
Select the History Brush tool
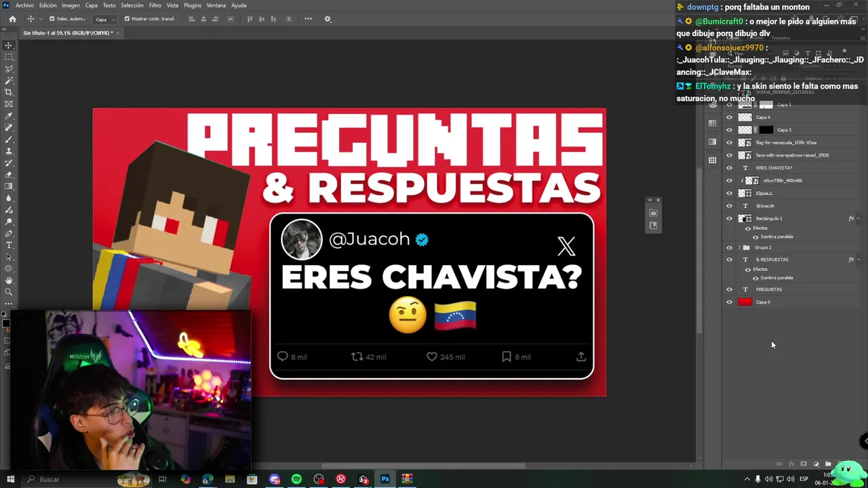pos(9,163)
